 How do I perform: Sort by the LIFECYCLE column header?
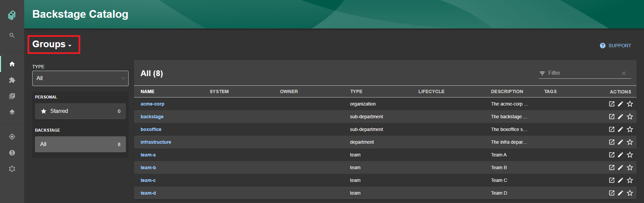tap(431, 91)
